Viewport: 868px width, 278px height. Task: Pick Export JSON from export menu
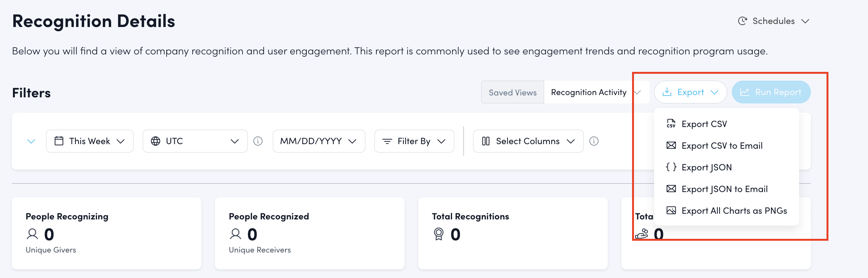[x=706, y=167]
